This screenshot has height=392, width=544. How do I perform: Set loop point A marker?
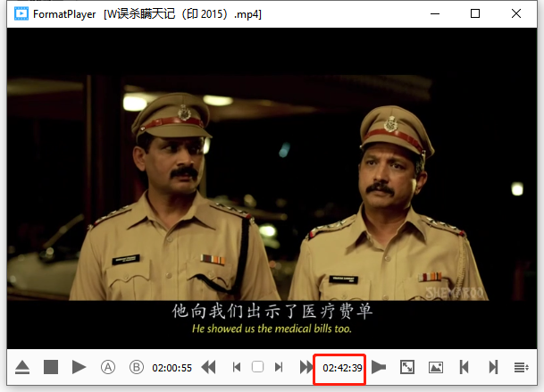(x=108, y=367)
